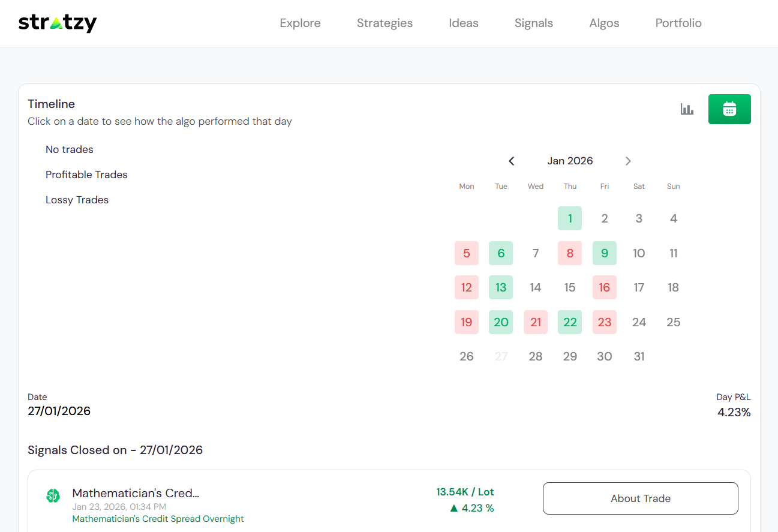778x532 pixels.
Task: Pick profitable date January 13
Action: [500, 287]
